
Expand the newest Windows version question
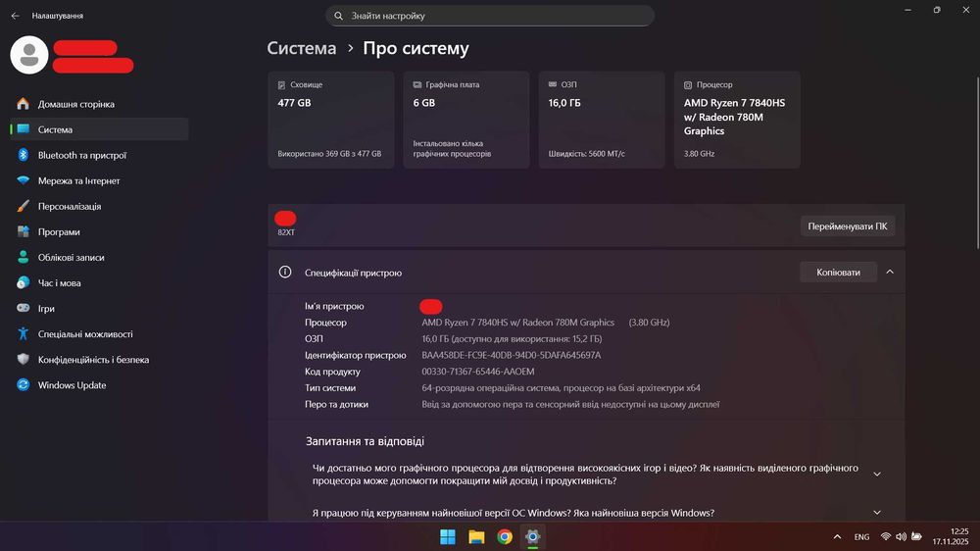877,513
